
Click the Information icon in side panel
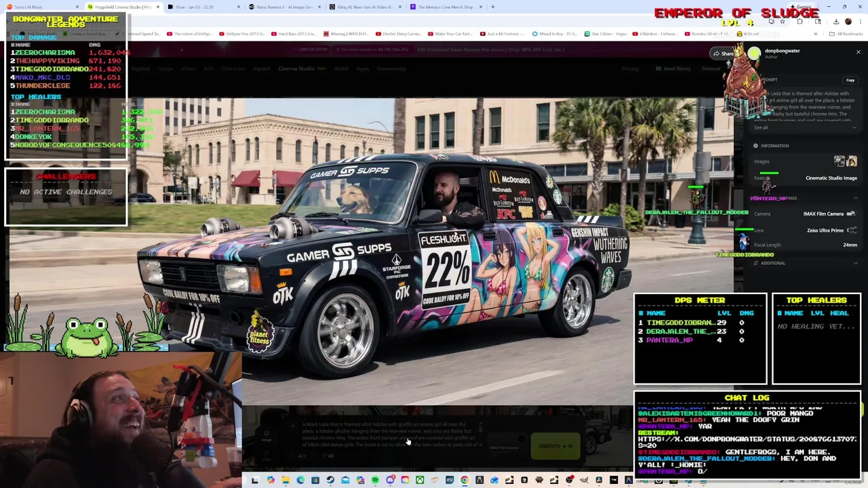[755, 146]
